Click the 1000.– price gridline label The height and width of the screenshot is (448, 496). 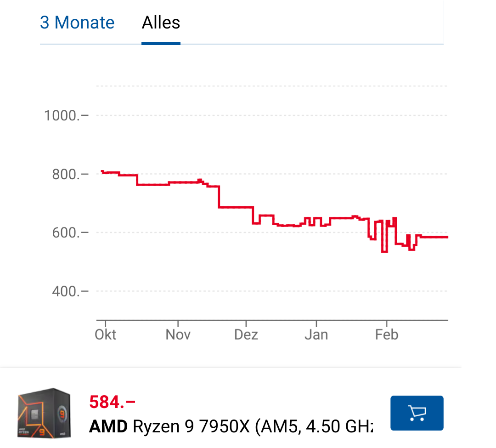[x=65, y=115]
